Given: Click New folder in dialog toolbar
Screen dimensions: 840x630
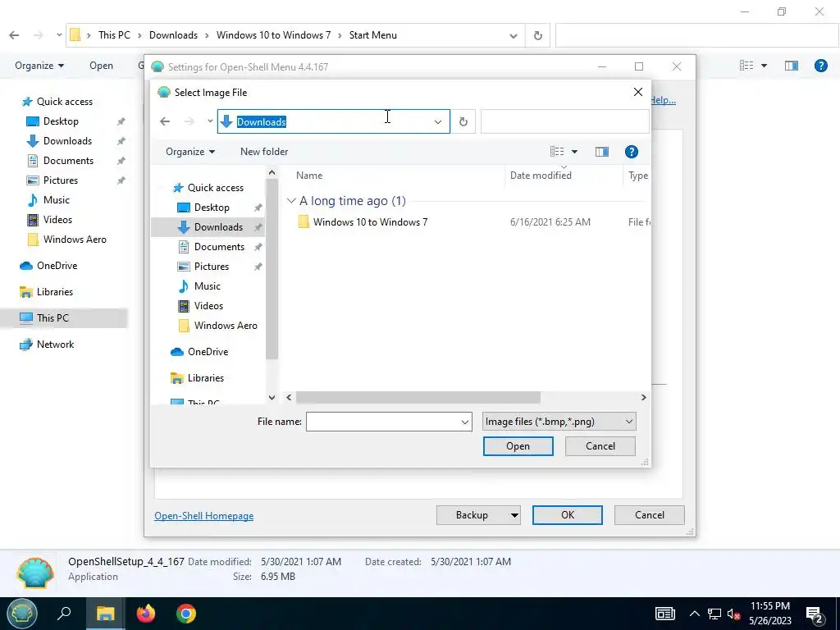Looking at the screenshot, I should click(x=264, y=152).
